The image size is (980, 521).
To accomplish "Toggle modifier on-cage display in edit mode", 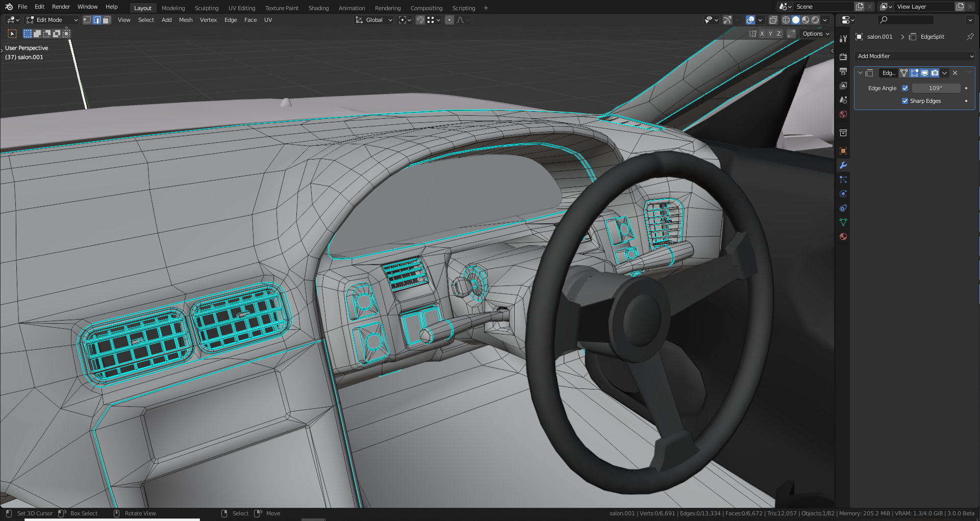I will point(904,73).
